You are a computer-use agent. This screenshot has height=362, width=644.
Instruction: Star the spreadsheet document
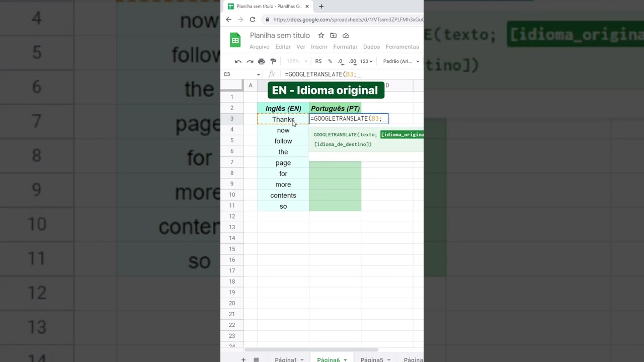click(x=321, y=35)
